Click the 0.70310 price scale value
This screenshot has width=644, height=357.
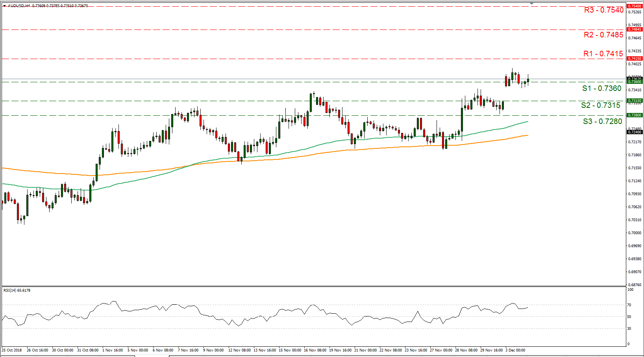tap(635, 220)
